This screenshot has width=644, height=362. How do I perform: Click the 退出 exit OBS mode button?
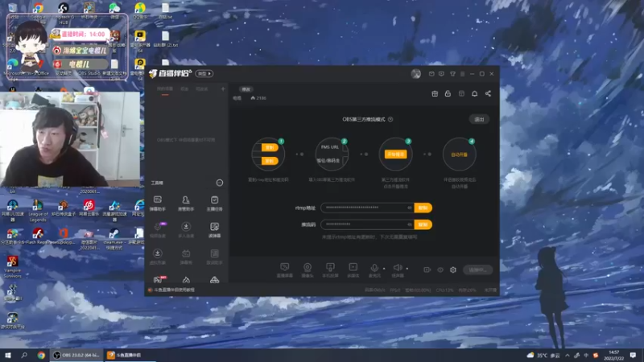479,119
